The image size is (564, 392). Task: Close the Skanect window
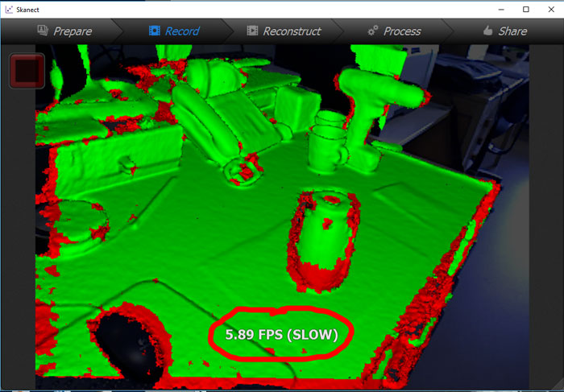551,10
